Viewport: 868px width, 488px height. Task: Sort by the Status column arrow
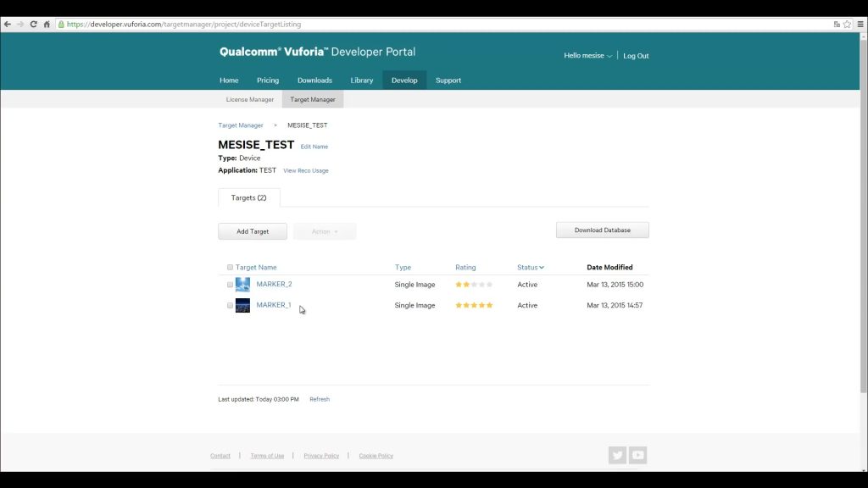(542, 268)
